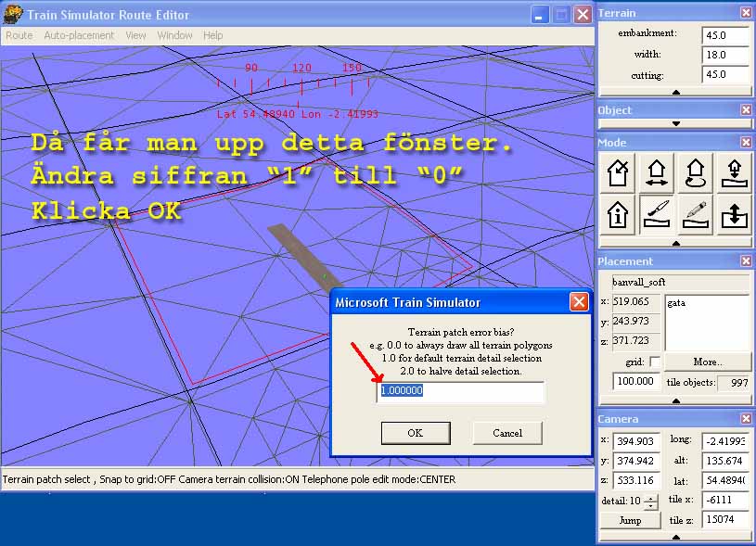Click Placement z value 371.723

point(636,340)
